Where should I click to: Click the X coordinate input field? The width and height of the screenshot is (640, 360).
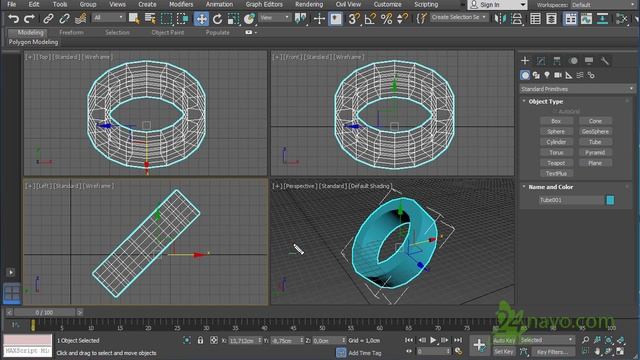[x=244, y=340]
